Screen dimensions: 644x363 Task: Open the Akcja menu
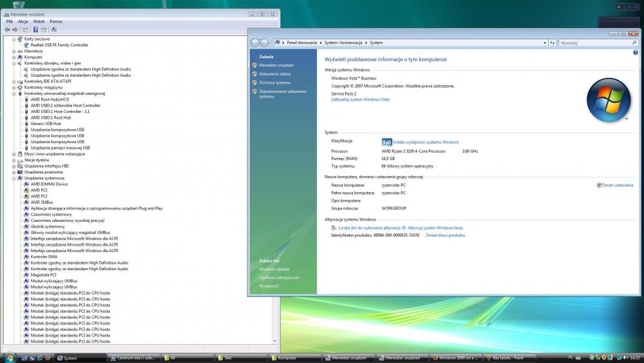point(23,21)
